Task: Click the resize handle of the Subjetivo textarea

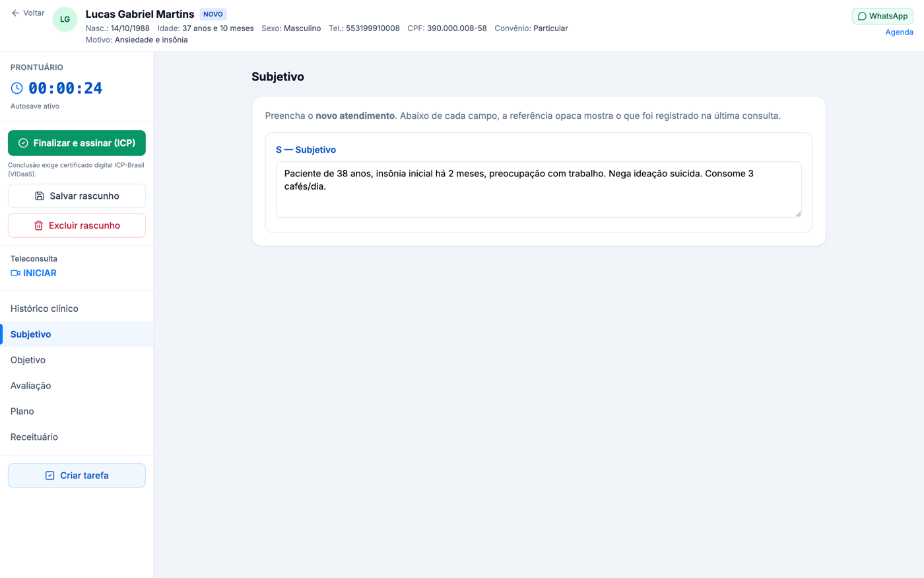Action: [798, 213]
